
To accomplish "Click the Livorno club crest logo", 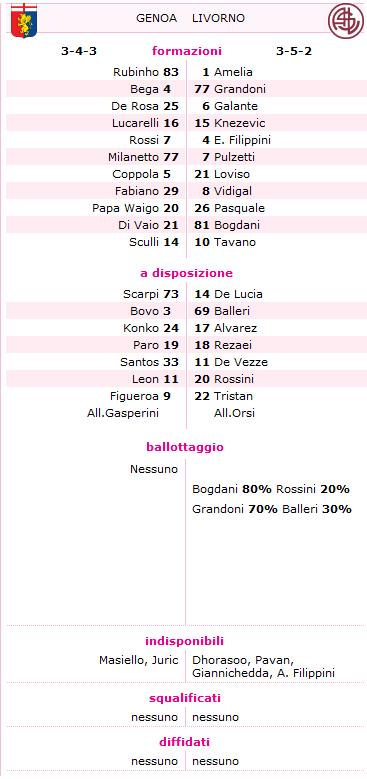I will click(x=346, y=20).
